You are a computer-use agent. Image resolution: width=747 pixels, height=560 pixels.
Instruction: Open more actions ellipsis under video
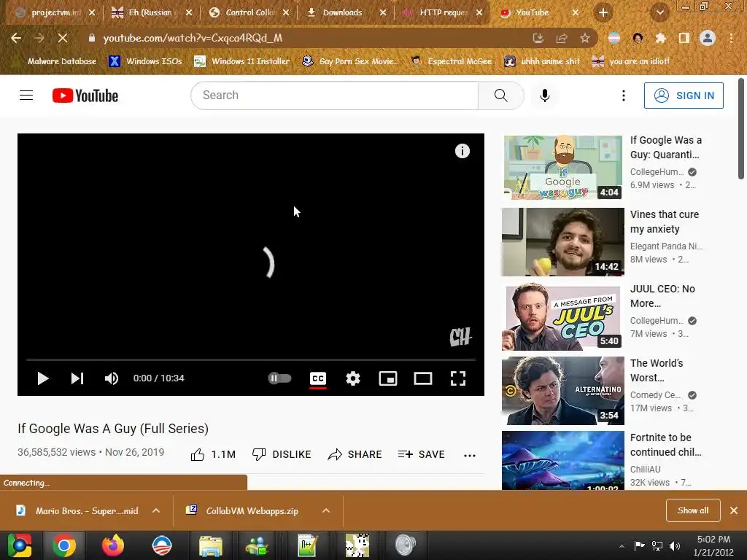[x=469, y=455]
